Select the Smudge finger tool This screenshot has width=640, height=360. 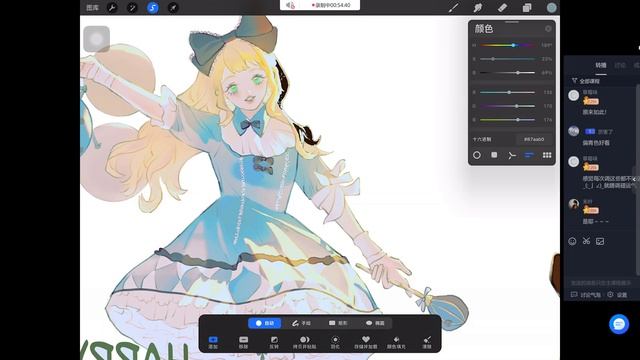478,8
